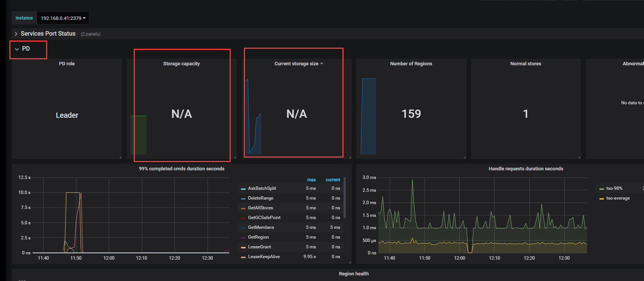Viewport: 644px width, 281px height.
Task: Click GetGCSafePoint legend color swatch
Action: point(243,218)
